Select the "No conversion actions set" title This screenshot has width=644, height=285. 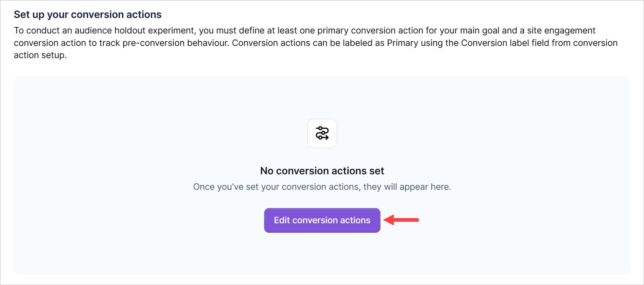tap(322, 171)
